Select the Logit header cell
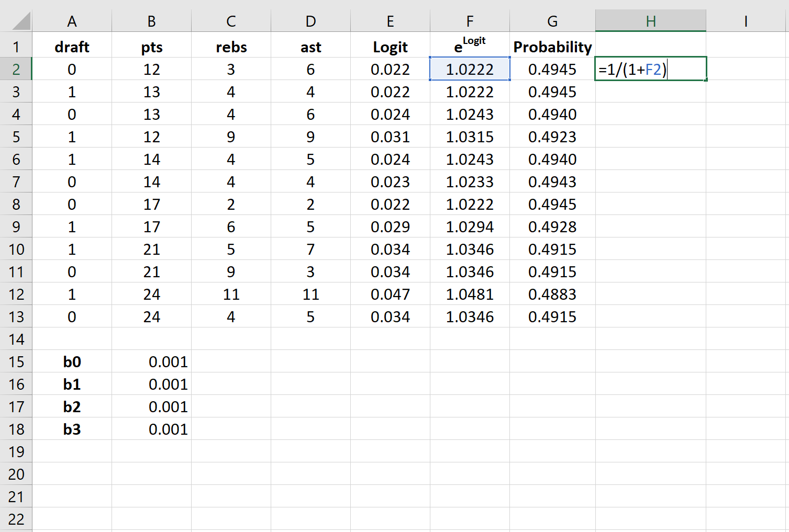Image resolution: width=789 pixels, height=532 pixels. pos(390,47)
